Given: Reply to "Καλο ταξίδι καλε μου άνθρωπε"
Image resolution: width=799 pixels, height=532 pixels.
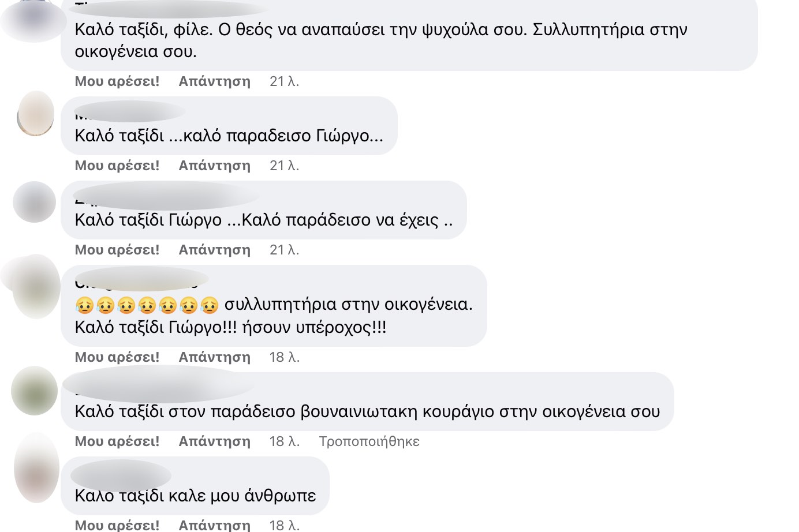Looking at the screenshot, I should click(x=214, y=525).
